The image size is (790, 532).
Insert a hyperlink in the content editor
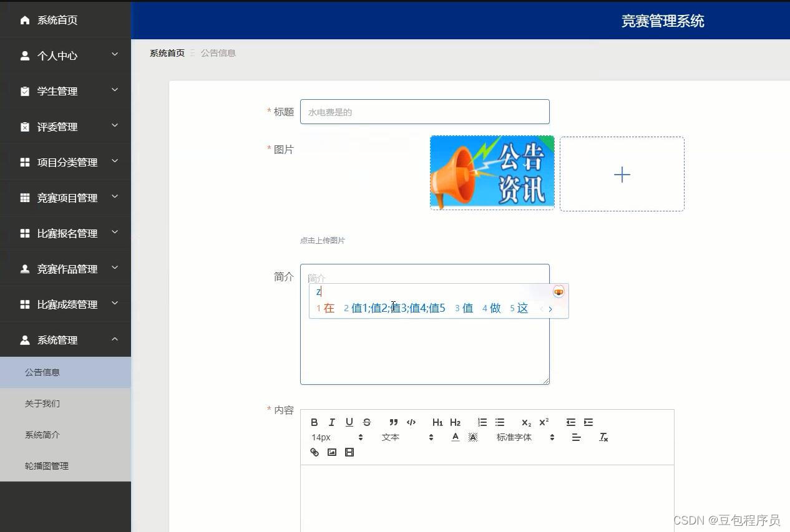(x=314, y=452)
